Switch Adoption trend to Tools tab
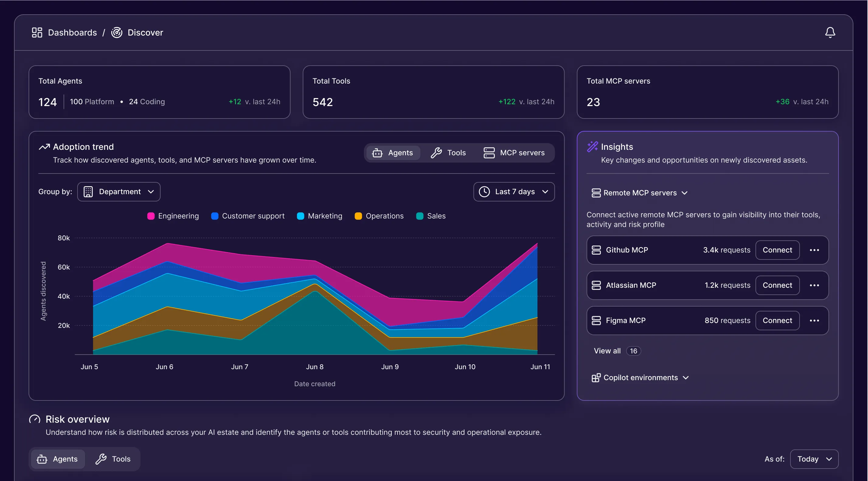 (x=448, y=153)
